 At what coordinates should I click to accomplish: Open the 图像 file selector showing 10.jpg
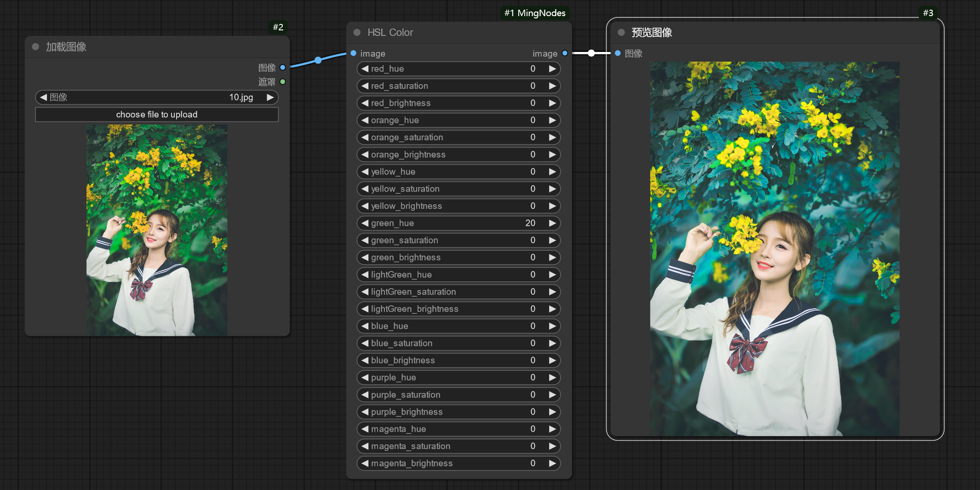(156, 97)
